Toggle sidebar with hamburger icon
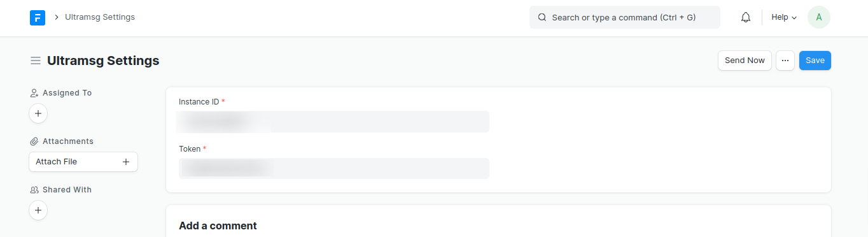 (36, 61)
